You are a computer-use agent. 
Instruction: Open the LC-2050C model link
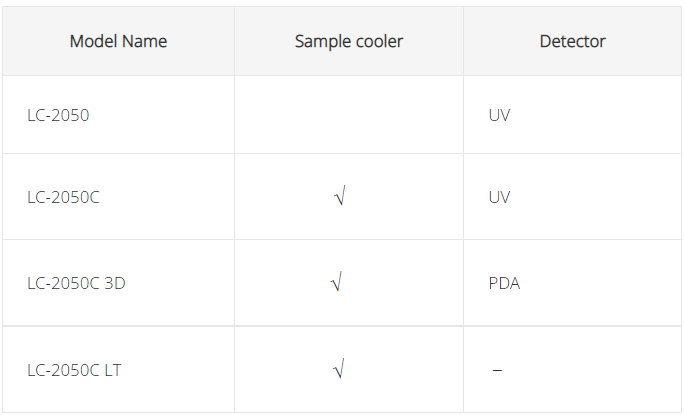click(63, 197)
